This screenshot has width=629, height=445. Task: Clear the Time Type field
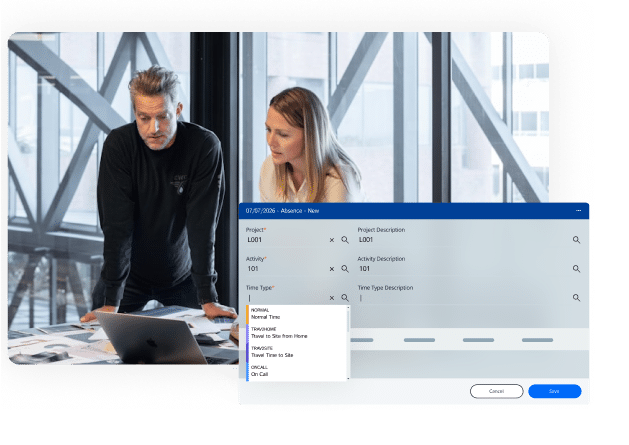(332, 298)
